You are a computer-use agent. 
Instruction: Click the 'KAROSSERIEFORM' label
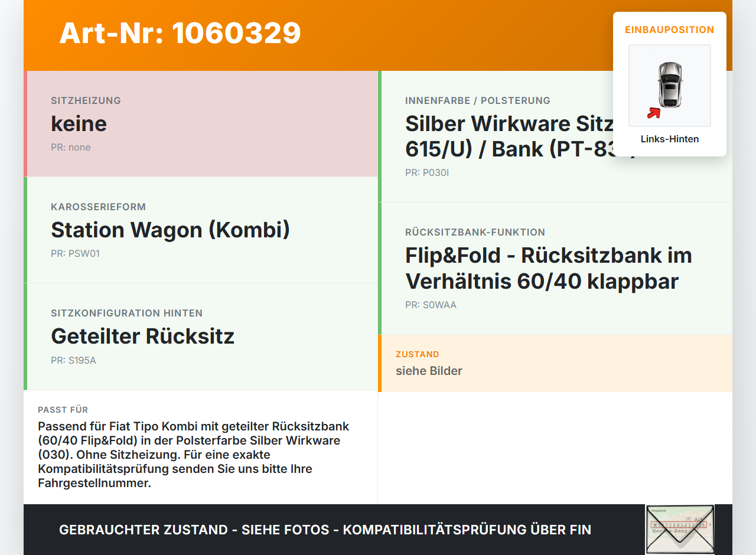[x=98, y=207]
